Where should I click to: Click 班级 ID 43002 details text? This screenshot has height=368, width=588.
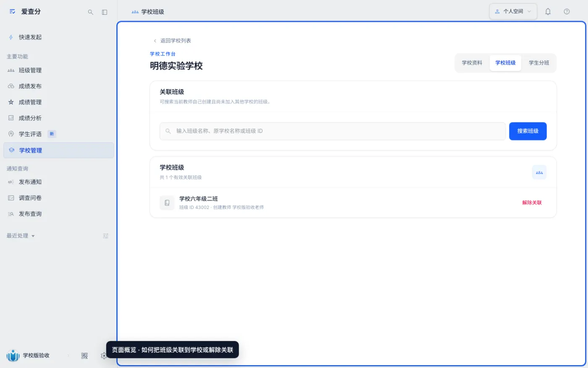(221, 207)
